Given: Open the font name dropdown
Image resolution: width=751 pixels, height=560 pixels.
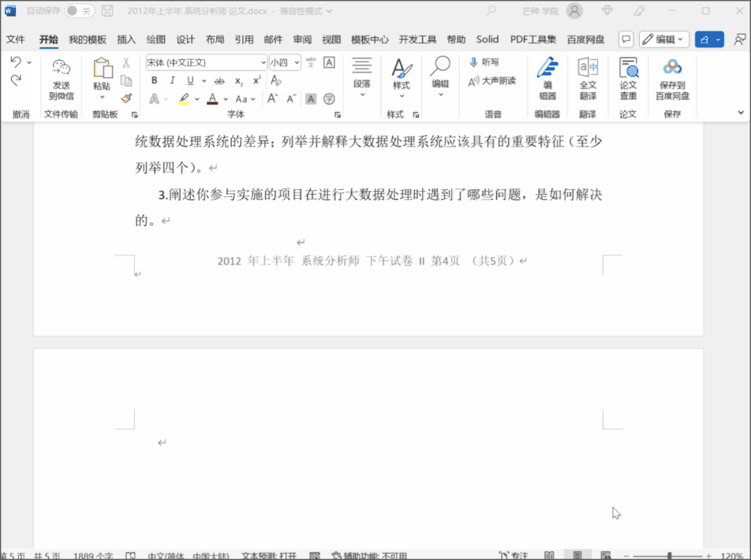Looking at the screenshot, I should (262, 63).
